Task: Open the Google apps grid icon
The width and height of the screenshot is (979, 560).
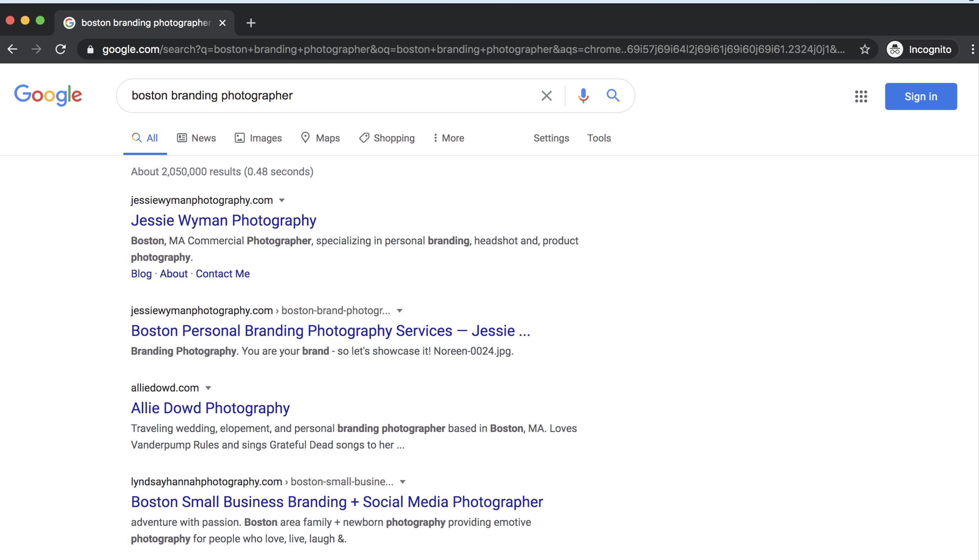Action: click(861, 96)
